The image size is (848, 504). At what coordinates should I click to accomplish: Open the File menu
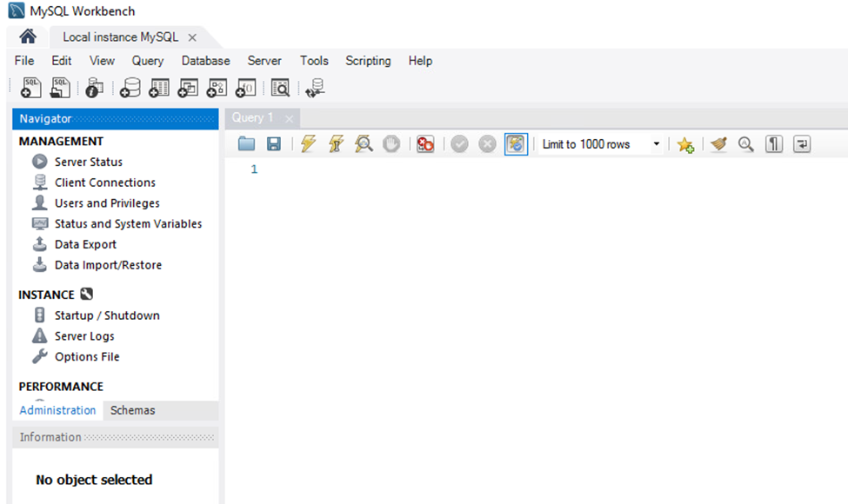coord(24,61)
